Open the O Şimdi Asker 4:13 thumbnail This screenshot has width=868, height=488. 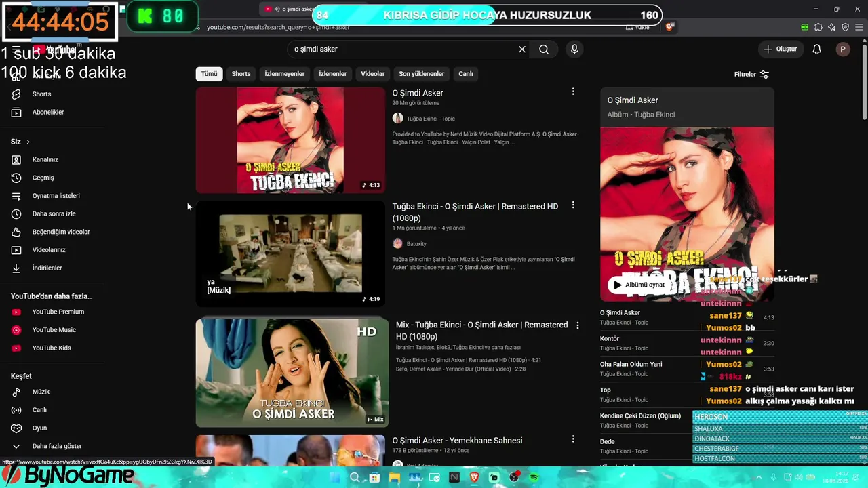pos(290,140)
